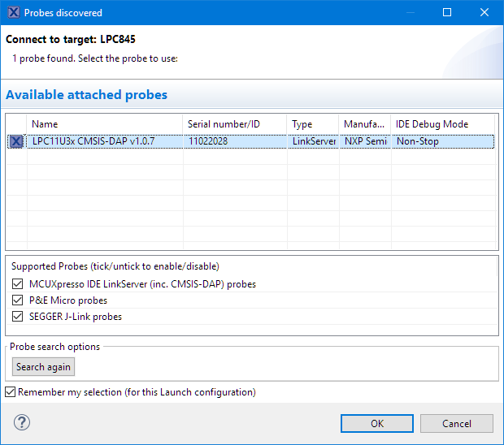Click the help question mark icon

(x=22, y=423)
